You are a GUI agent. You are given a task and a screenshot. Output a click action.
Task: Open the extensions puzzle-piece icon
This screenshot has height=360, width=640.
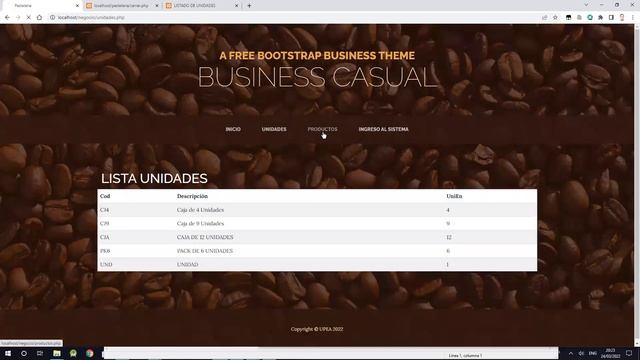(x=600, y=18)
